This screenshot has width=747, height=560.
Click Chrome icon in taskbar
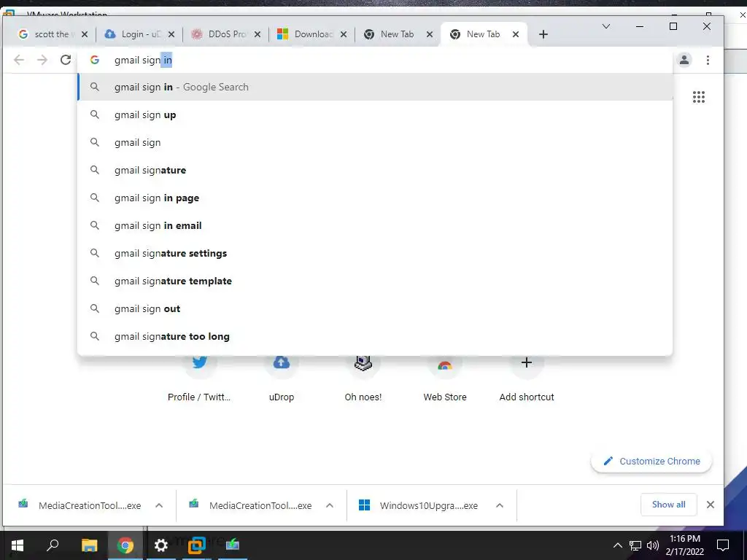[x=125, y=545]
